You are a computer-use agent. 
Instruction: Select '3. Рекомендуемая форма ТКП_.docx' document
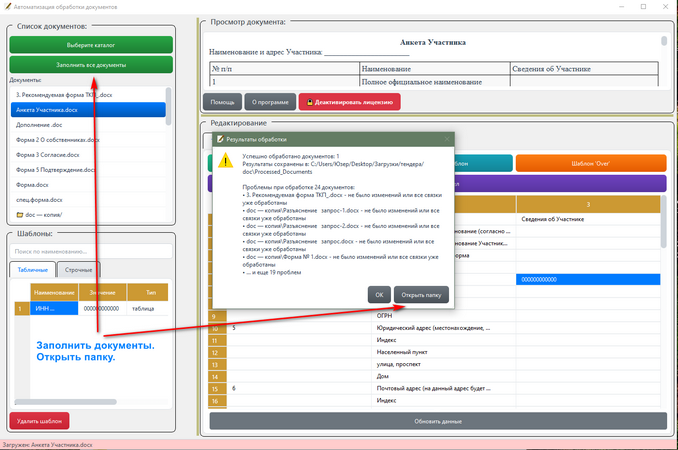click(x=88, y=95)
